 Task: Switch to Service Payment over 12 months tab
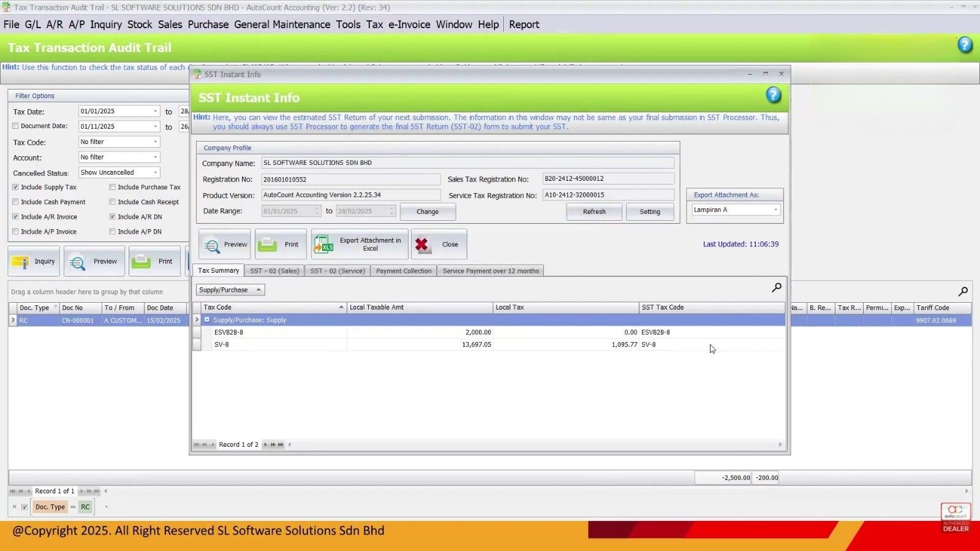pos(491,271)
